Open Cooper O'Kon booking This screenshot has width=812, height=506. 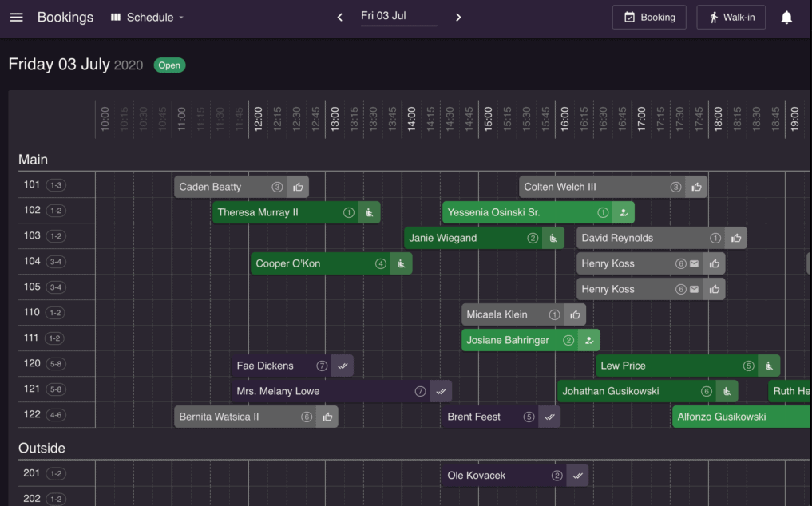pos(331,263)
